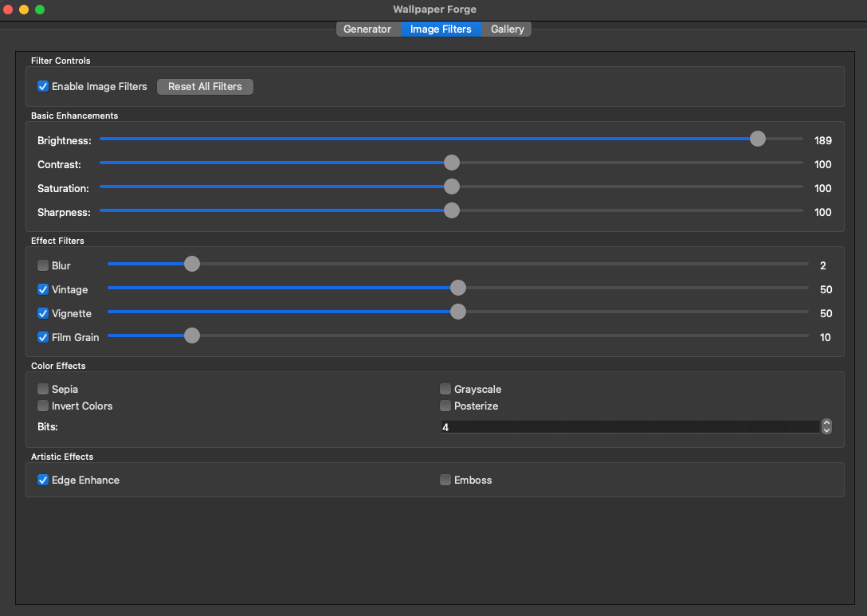Toggle the Invert Colors checkbox
This screenshot has height=616, width=867.
pos(43,406)
